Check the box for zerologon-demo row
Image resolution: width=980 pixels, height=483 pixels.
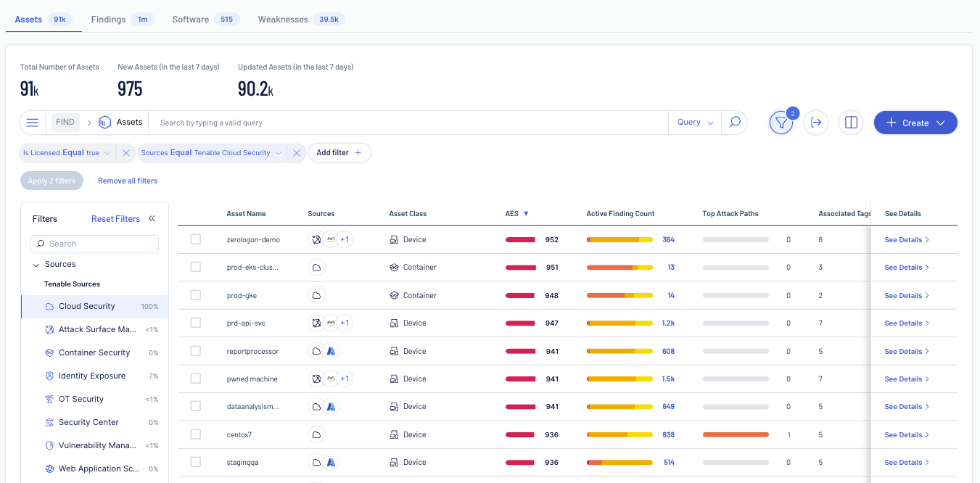(196, 239)
